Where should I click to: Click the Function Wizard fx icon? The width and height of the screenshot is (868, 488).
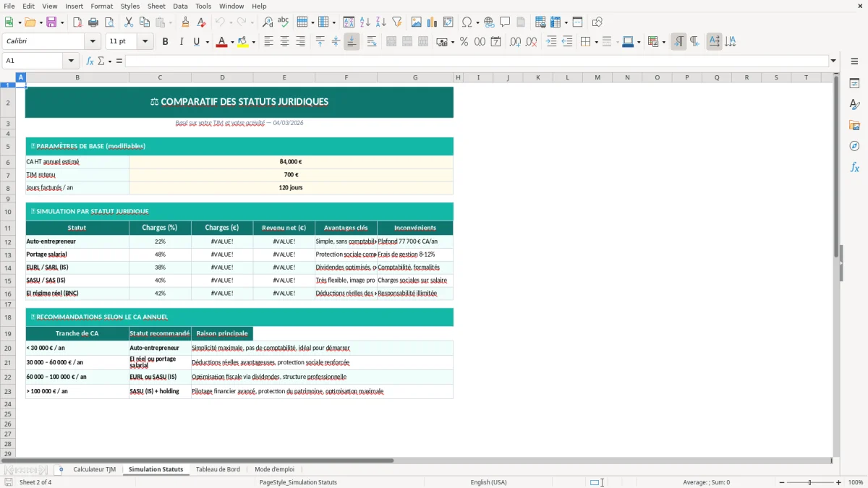tap(90, 61)
